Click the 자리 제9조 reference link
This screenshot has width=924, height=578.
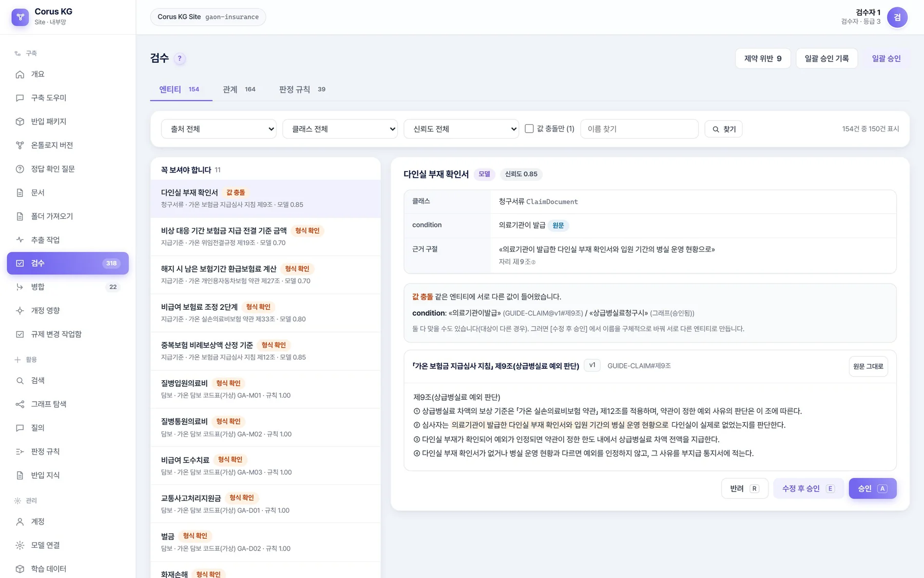pos(517,262)
